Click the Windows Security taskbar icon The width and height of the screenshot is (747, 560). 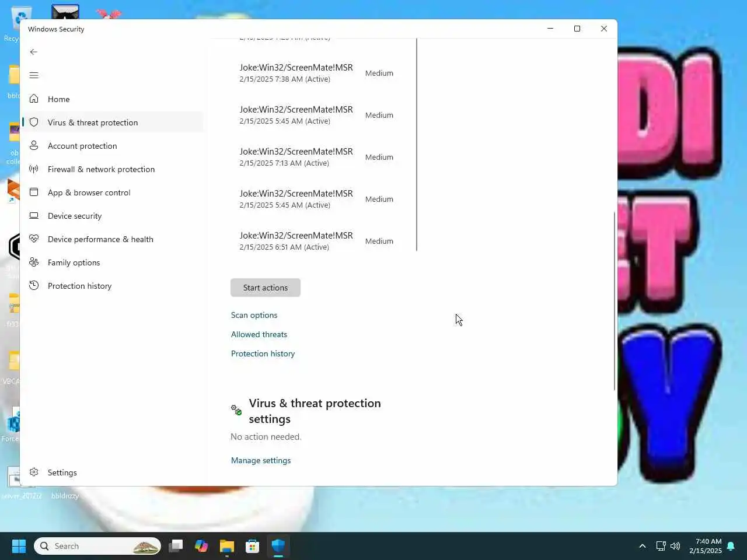[x=278, y=546]
